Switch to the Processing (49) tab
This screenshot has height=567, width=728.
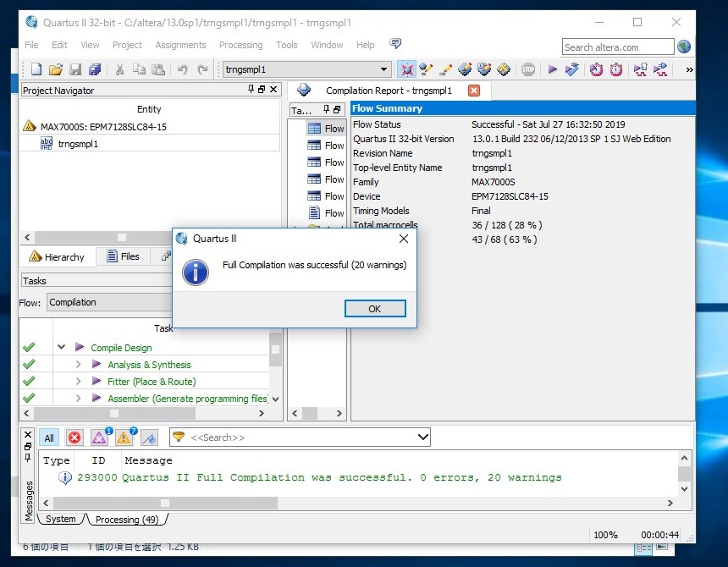tap(127, 520)
